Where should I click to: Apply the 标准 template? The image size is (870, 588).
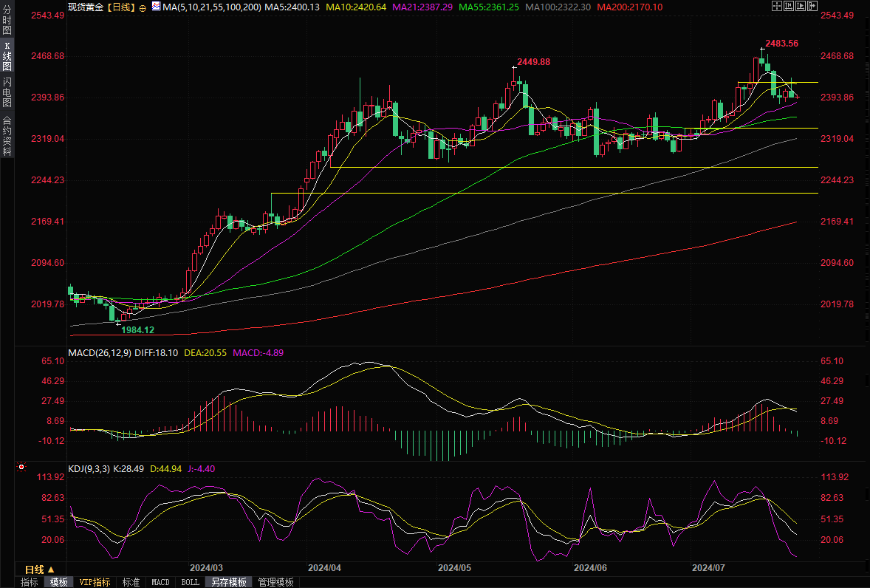pos(131,582)
